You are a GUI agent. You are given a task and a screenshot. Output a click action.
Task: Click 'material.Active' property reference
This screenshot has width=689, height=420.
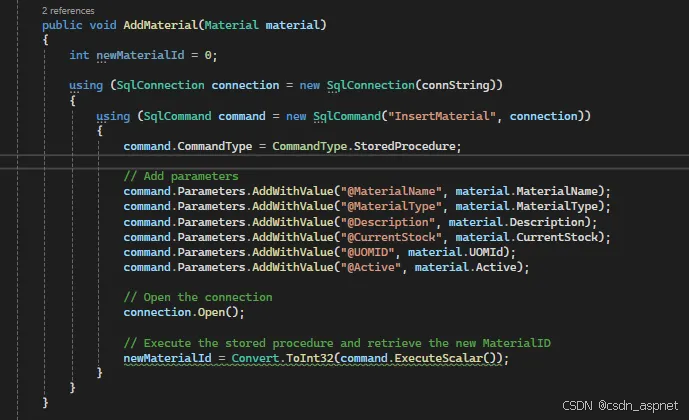[466, 267]
